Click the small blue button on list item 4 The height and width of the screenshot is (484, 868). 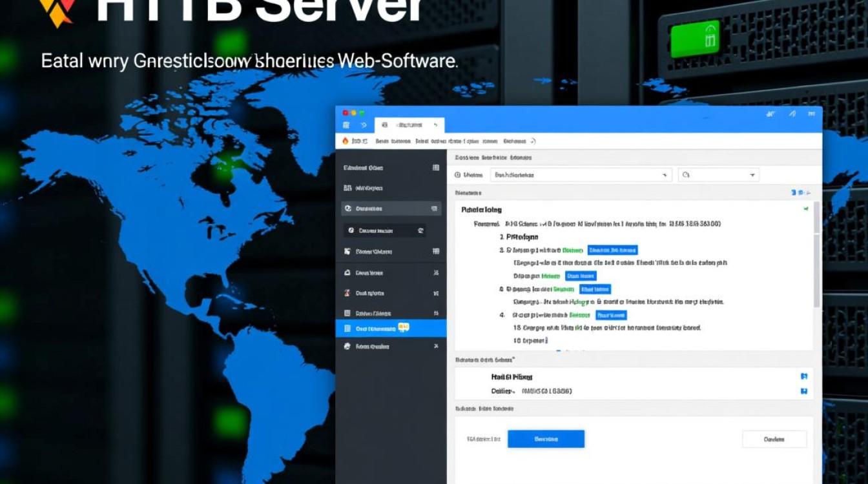(611, 315)
